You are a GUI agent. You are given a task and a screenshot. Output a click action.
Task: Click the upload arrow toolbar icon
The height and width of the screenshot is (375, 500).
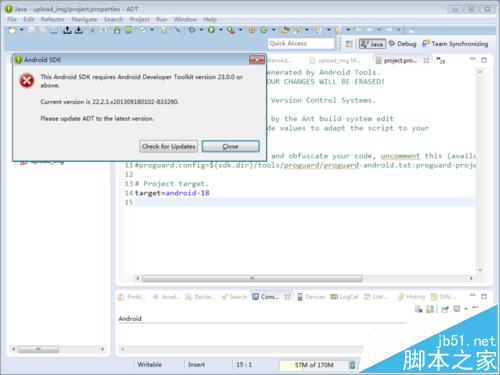pos(67,30)
